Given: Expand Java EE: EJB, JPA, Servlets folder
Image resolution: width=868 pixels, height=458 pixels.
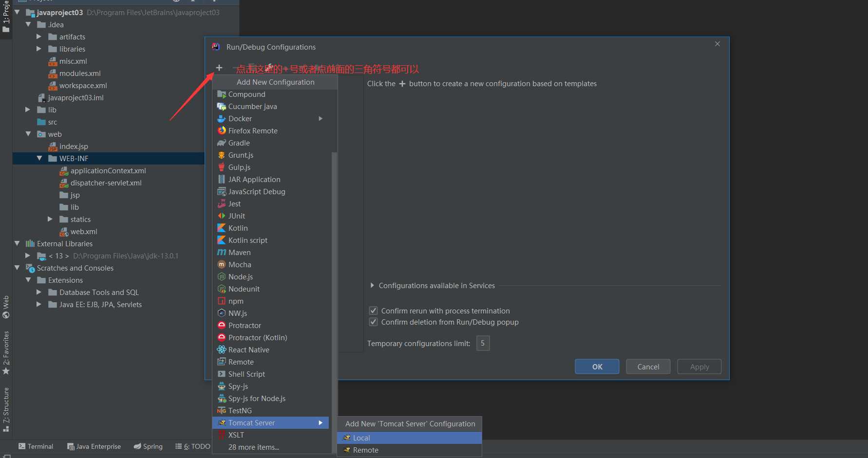Looking at the screenshot, I should [x=39, y=304].
